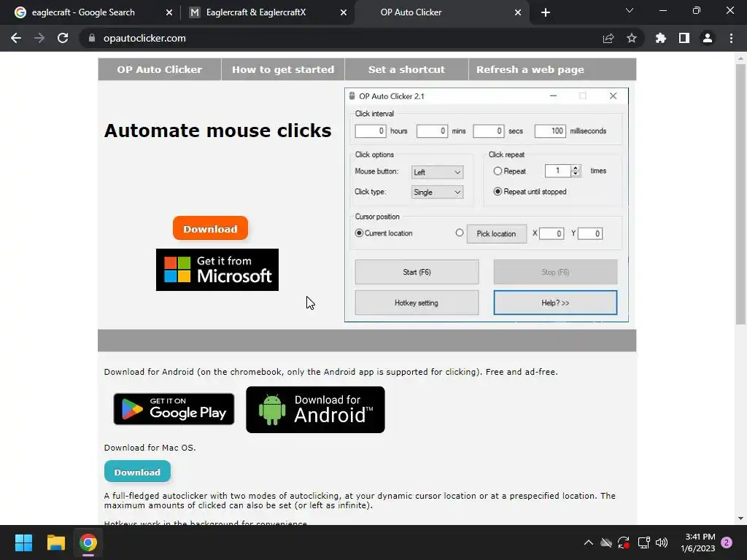Open the notification badge showing 2

tap(727, 542)
